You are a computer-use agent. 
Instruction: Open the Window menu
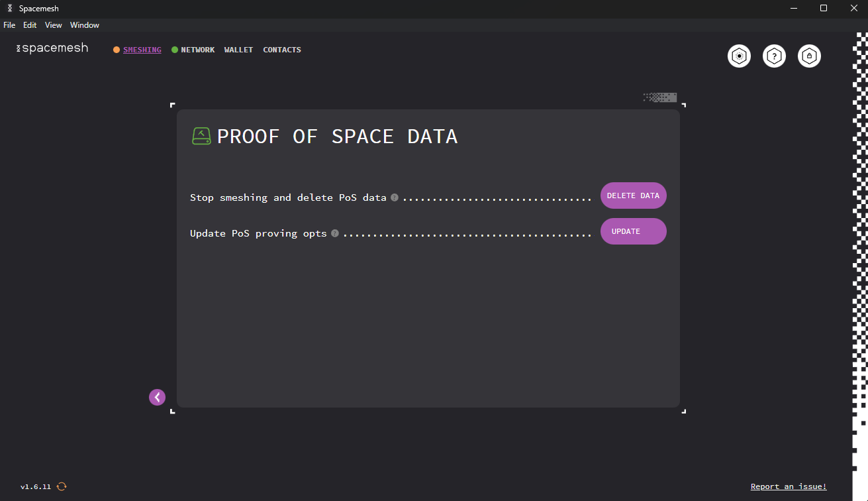coord(85,25)
